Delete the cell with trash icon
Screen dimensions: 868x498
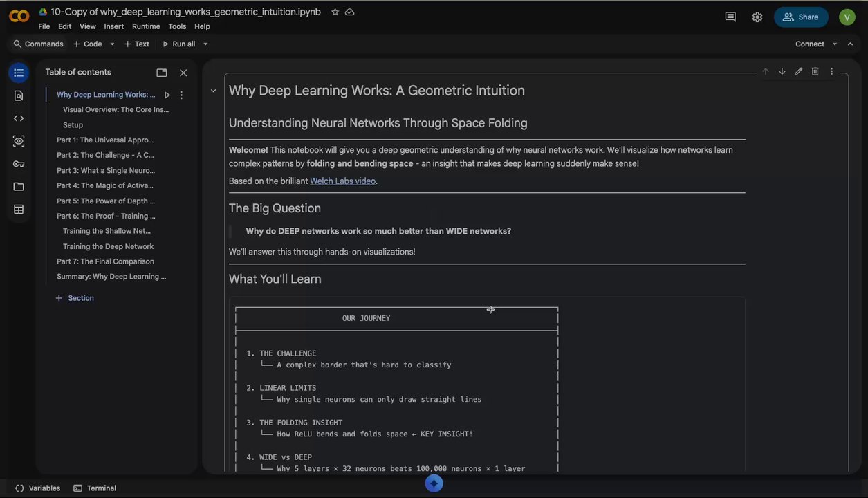[815, 71]
